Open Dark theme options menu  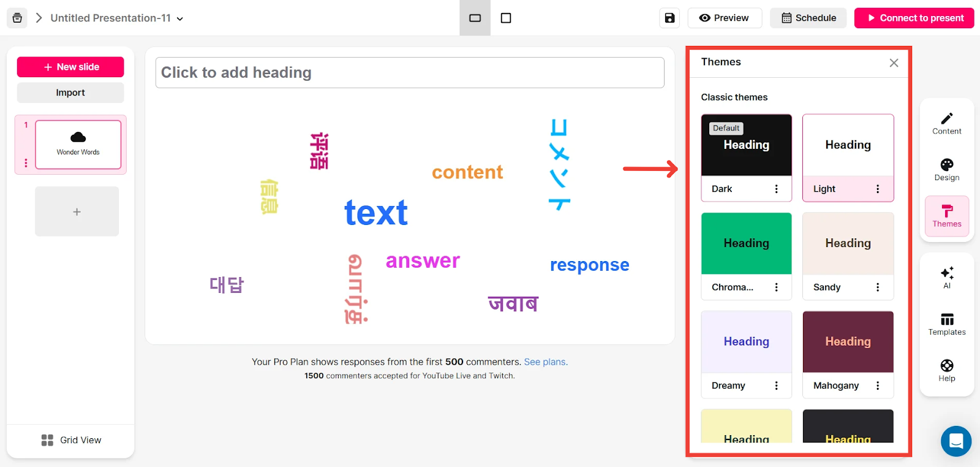coord(777,189)
